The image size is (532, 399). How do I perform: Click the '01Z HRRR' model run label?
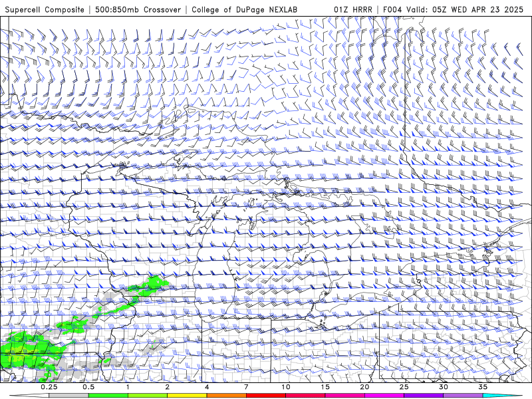353,9
